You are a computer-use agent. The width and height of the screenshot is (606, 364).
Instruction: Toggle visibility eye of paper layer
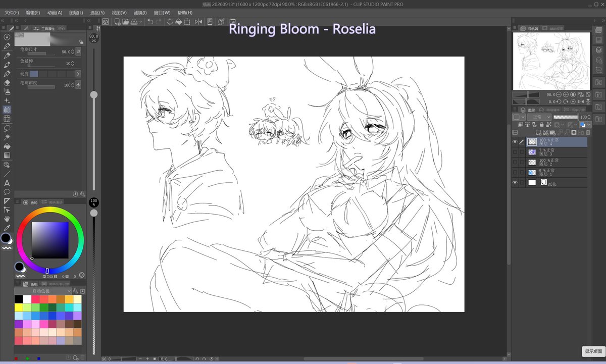515,182
